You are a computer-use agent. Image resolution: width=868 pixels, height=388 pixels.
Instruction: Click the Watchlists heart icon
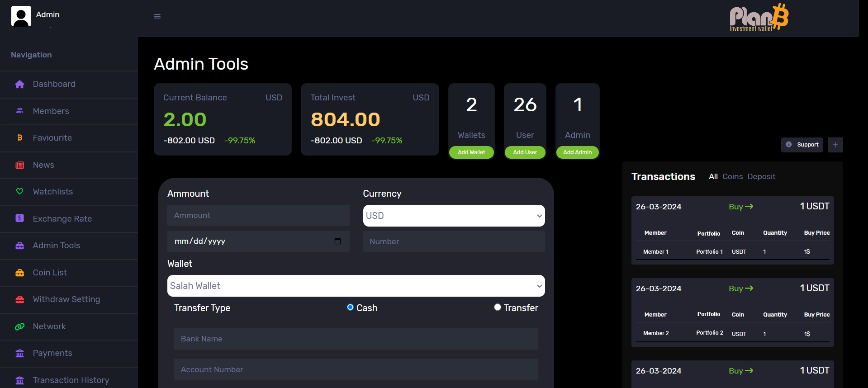[x=19, y=192]
